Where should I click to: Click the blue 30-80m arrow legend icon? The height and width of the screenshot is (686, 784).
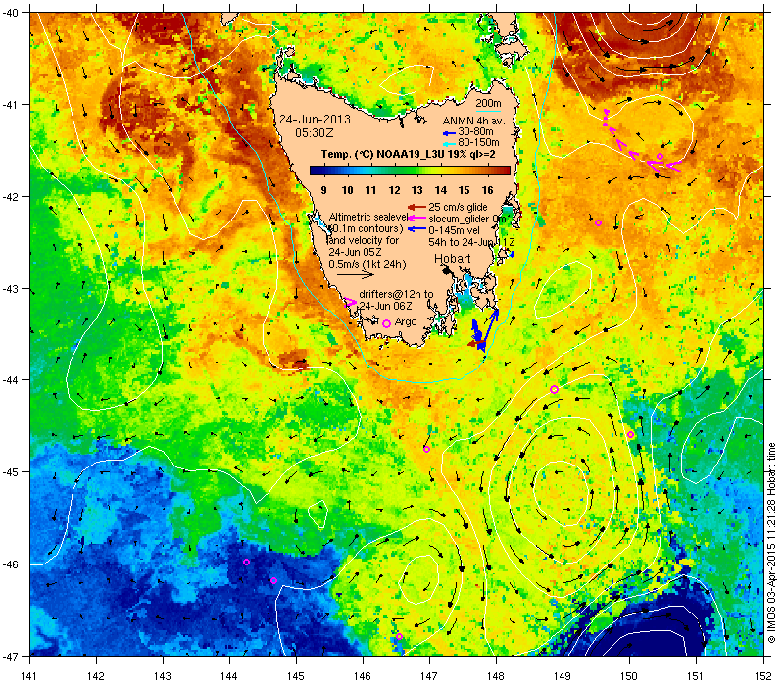point(449,133)
